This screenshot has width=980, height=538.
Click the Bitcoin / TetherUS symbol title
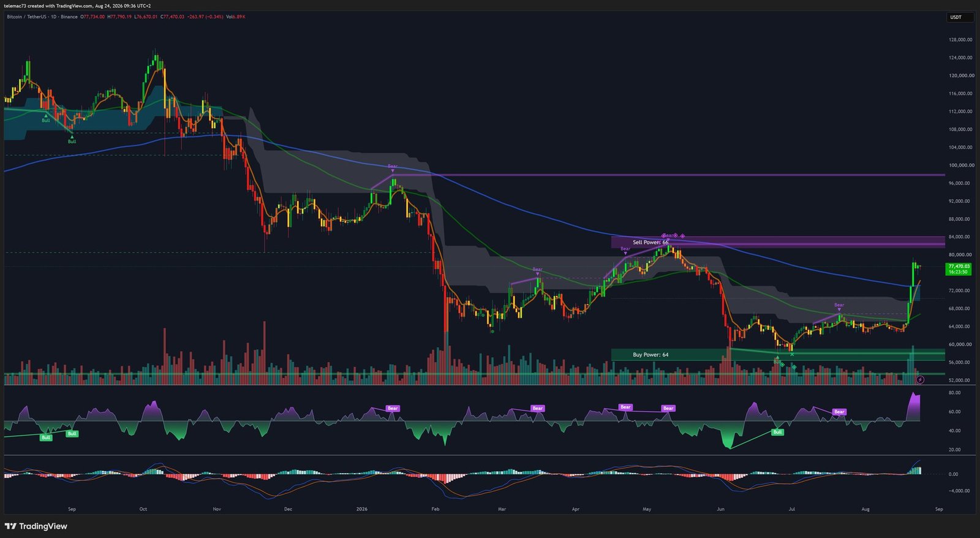pos(26,17)
